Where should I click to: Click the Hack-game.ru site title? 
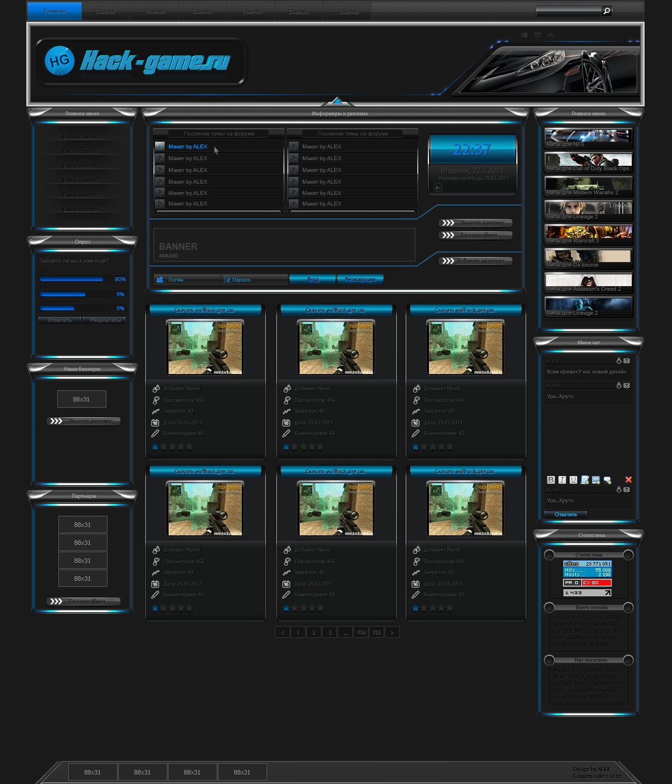155,61
